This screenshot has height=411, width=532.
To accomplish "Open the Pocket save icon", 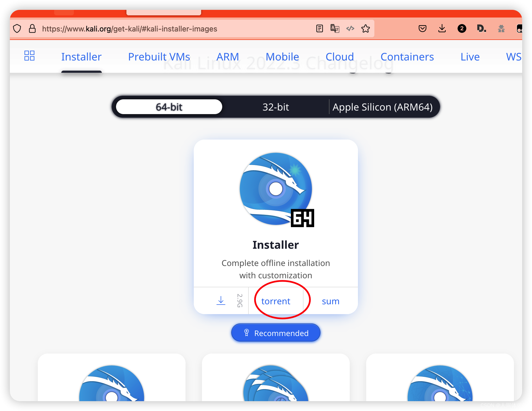I will (423, 28).
